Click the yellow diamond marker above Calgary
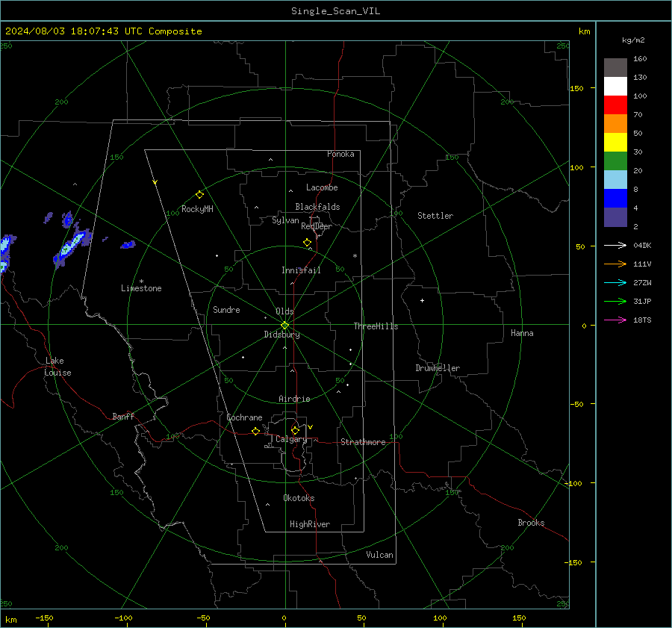This screenshot has height=628, width=672. tap(295, 430)
